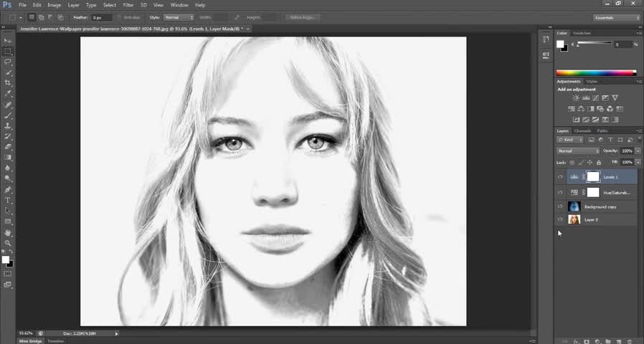Hide the Hue/Saturation layer

click(560, 192)
